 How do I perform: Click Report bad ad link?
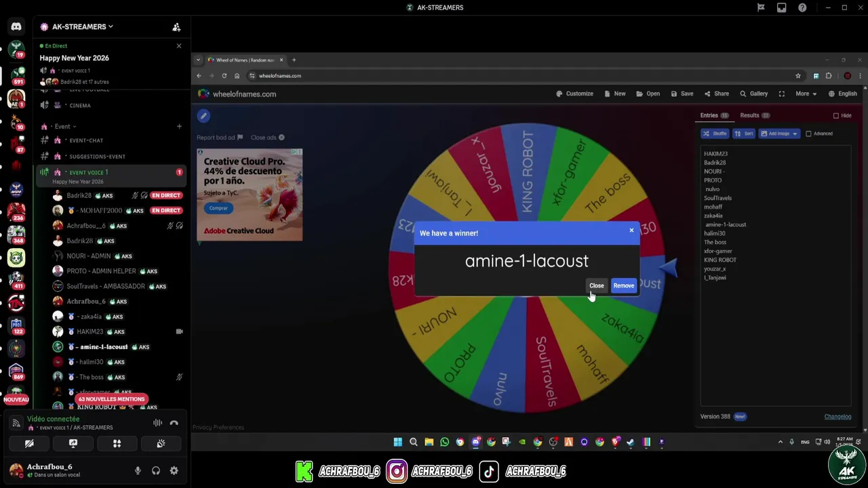tap(219, 138)
